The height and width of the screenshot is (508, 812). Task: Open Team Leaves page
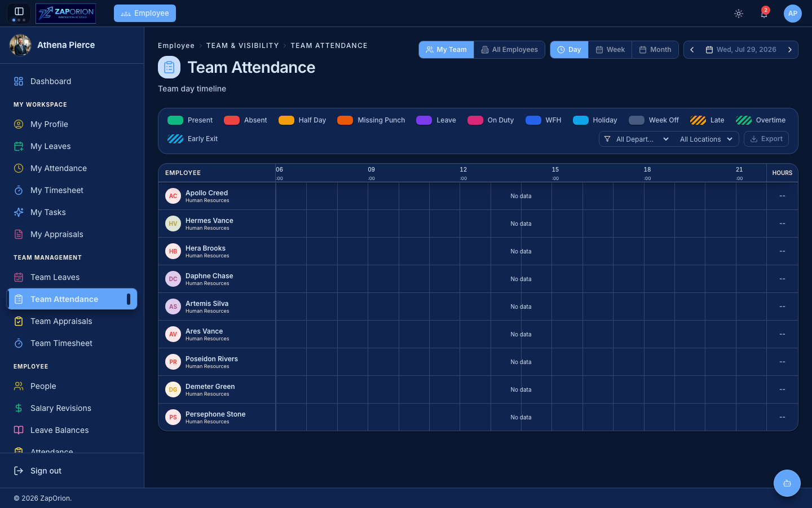pos(72,277)
